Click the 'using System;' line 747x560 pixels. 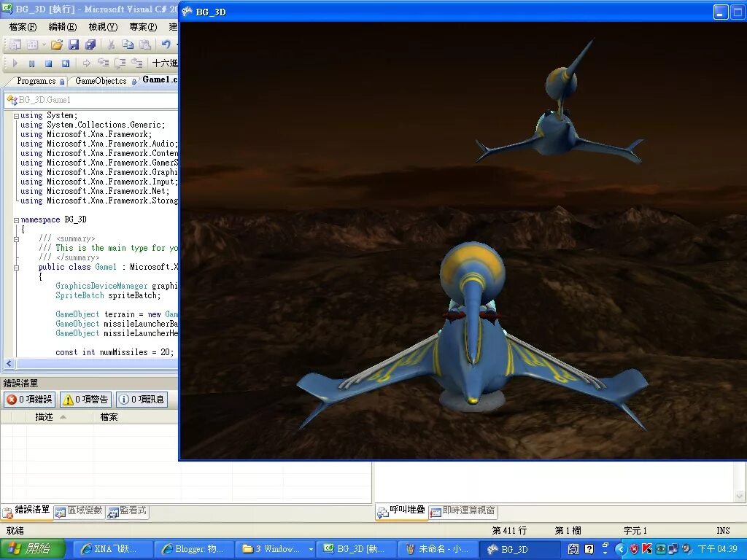point(49,116)
